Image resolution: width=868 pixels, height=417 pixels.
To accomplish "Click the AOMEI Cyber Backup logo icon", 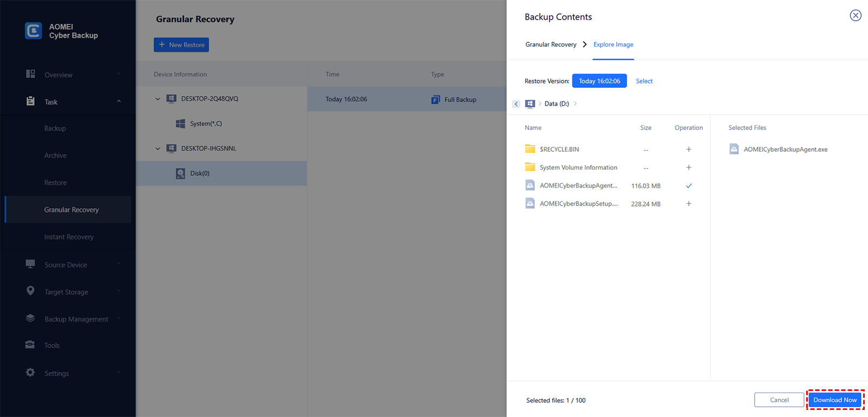I will (x=33, y=31).
